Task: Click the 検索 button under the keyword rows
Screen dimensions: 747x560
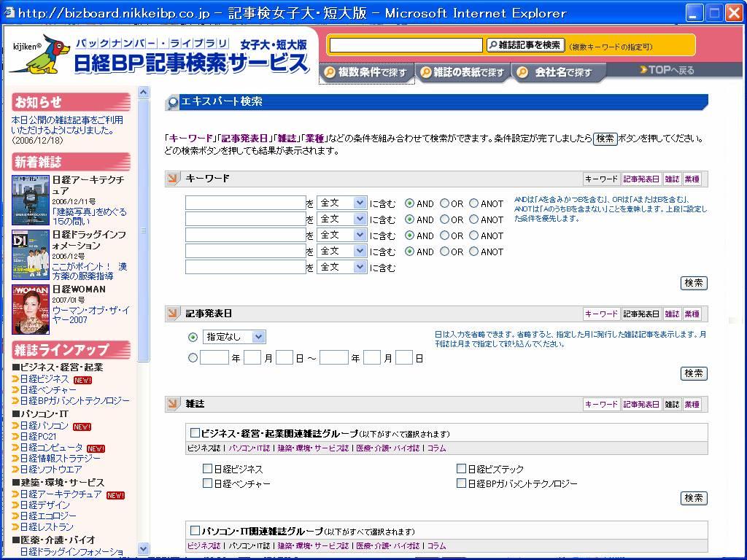Action: [694, 283]
